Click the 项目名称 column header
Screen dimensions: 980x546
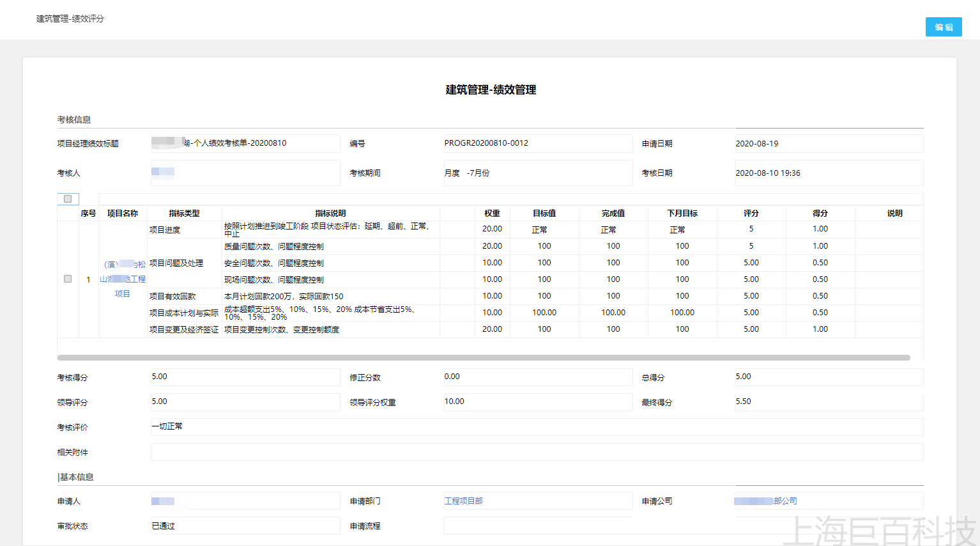(x=123, y=213)
